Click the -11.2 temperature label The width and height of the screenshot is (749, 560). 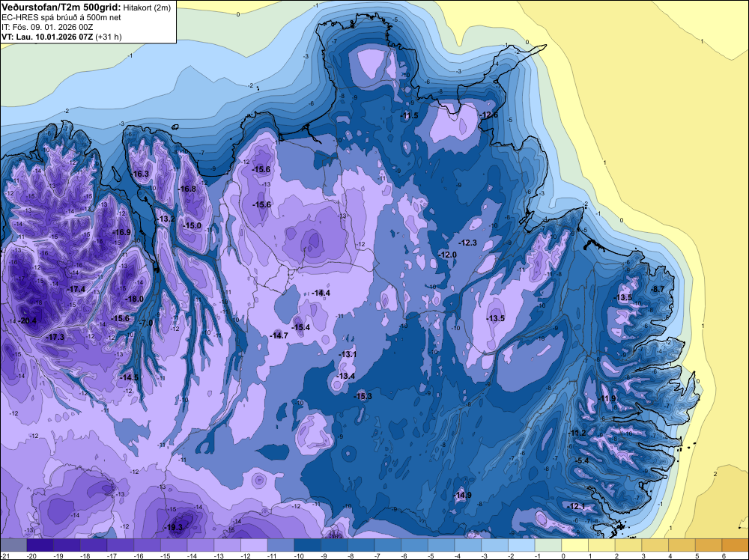click(577, 433)
